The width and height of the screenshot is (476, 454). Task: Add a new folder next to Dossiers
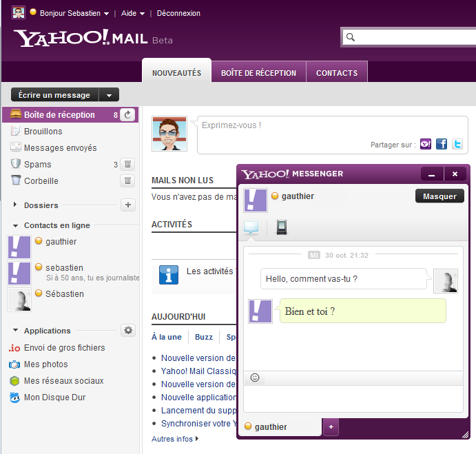128,205
